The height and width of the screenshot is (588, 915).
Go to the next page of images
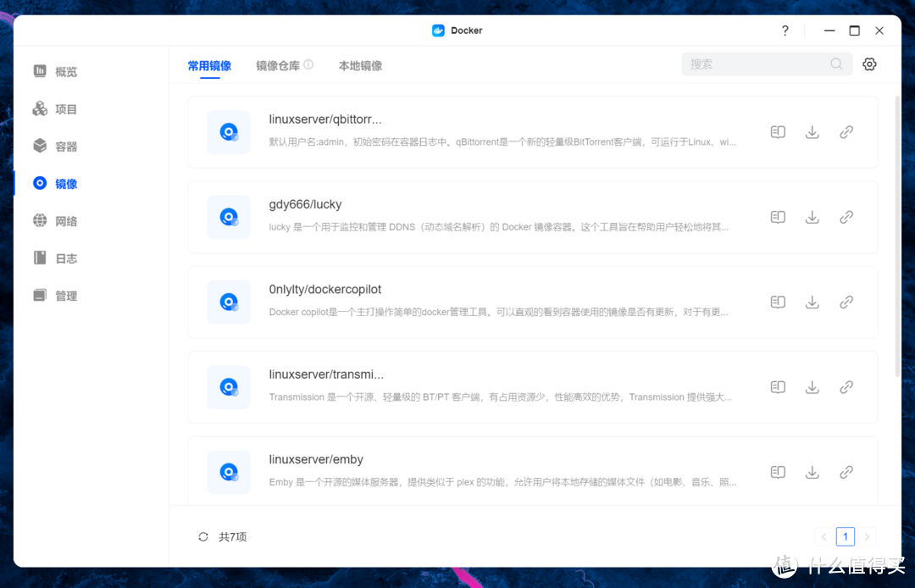866,536
